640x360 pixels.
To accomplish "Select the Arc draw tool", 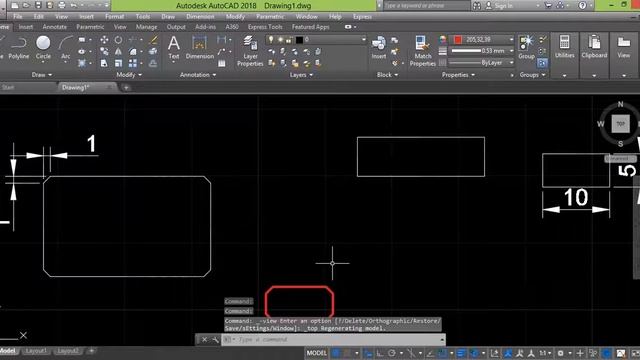I will (x=65, y=47).
